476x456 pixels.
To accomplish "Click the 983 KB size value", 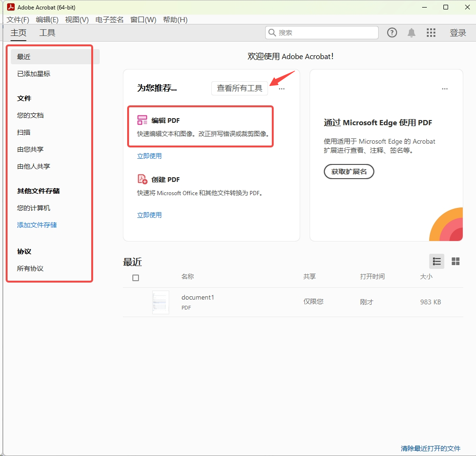I will point(431,302).
